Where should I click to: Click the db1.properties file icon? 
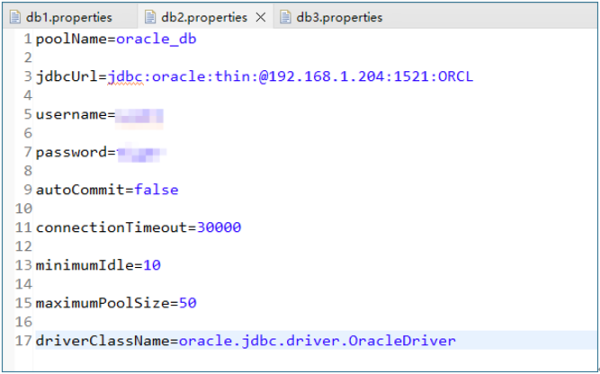click(15, 17)
